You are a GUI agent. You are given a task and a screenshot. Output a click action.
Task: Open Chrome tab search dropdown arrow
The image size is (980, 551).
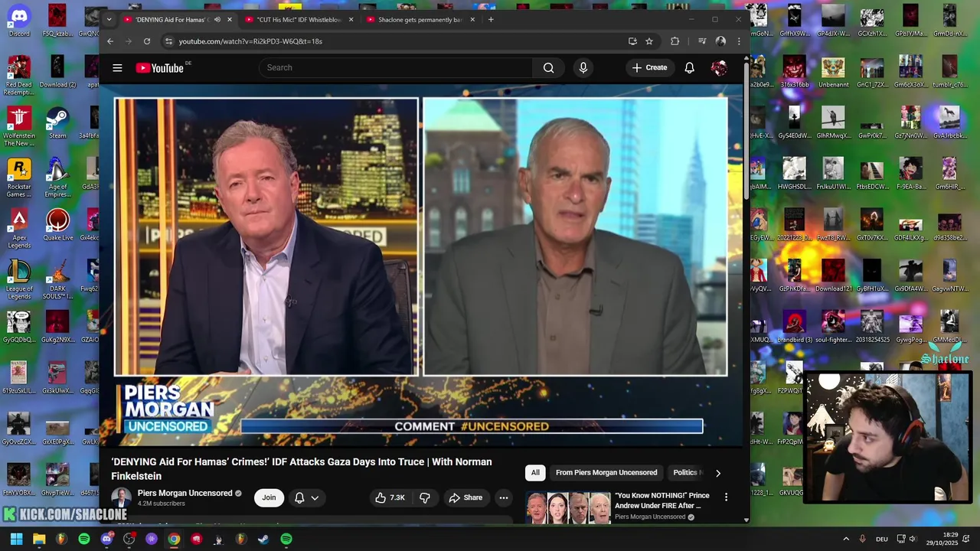click(109, 19)
